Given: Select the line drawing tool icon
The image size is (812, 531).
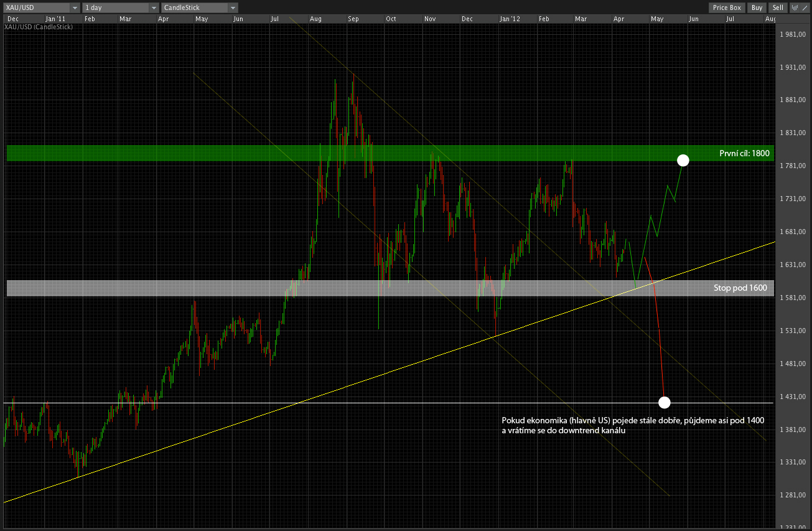Looking at the screenshot, I should [805, 7].
